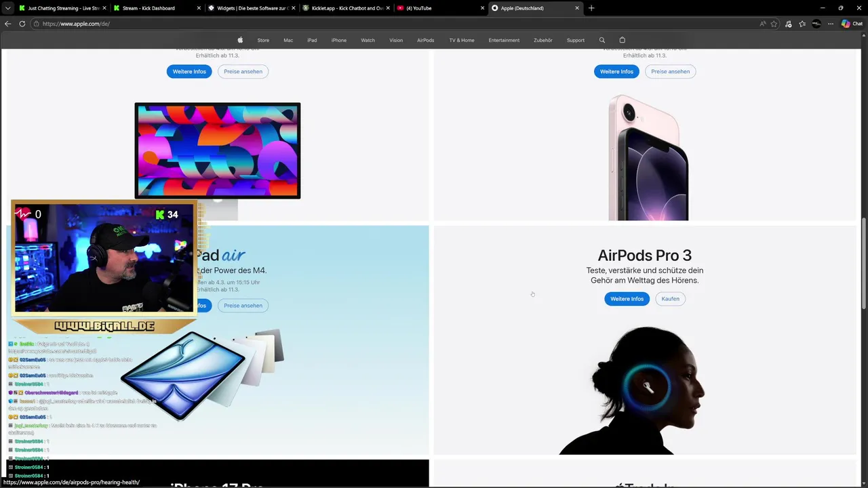Click the AirPods Pro 3 heading
The width and height of the screenshot is (868, 488).
(644, 255)
